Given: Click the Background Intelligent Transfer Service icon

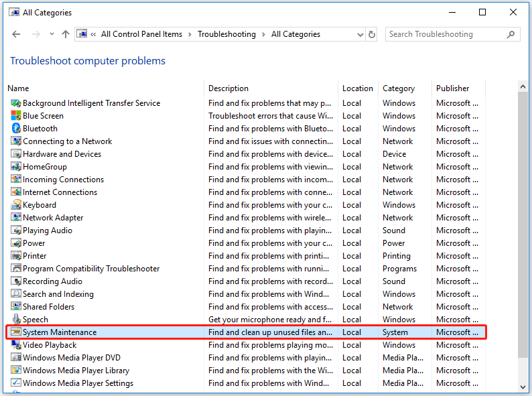Looking at the screenshot, I should (16, 103).
